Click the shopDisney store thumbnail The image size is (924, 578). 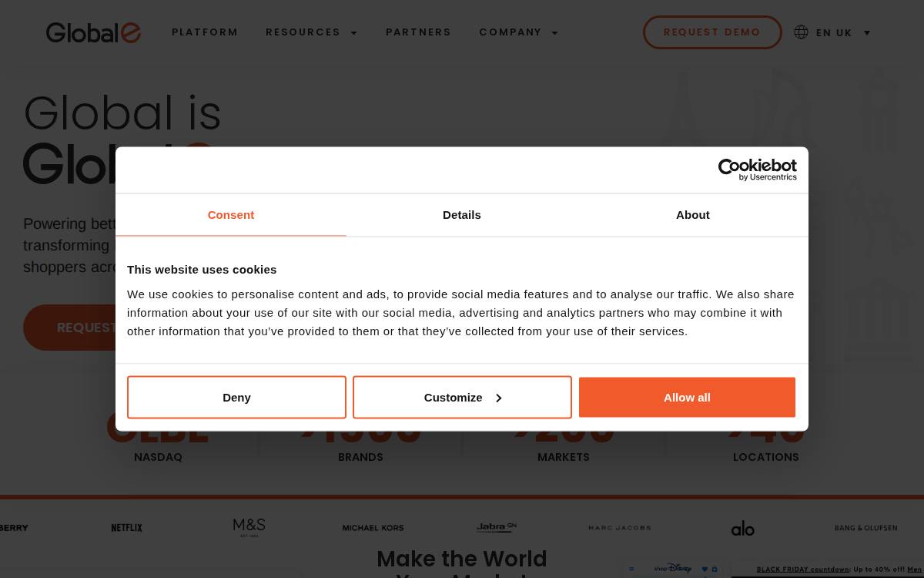click(x=674, y=569)
